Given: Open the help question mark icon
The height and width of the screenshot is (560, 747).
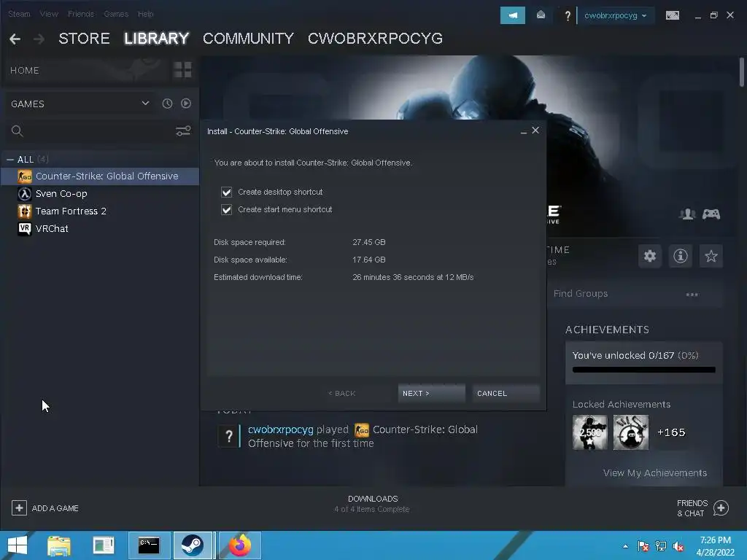Looking at the screenshot, I should pyautogui.click(x=567, y=16).
